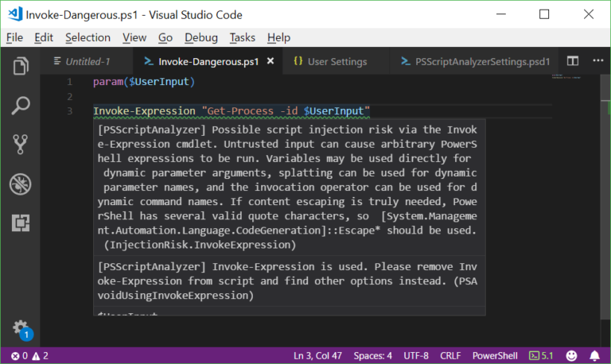
Task: Close the Invoke-Dangerous.ps1 tab
Action: (x=270, y=61)
